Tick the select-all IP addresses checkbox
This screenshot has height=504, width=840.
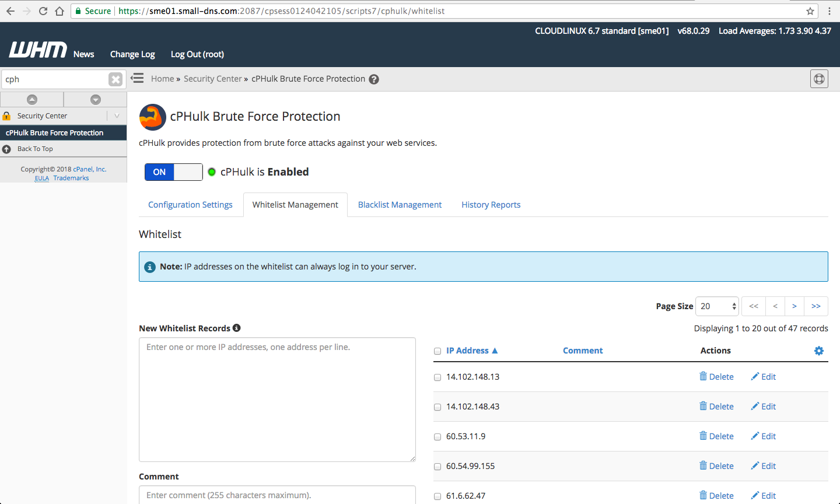[437, 351]
